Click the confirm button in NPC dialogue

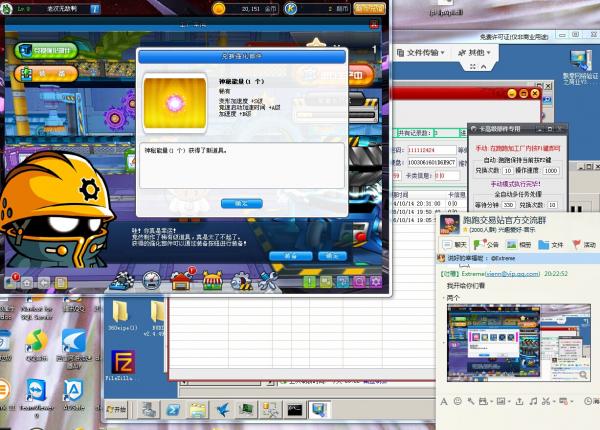pyautogui.click(x=333, y=256)
